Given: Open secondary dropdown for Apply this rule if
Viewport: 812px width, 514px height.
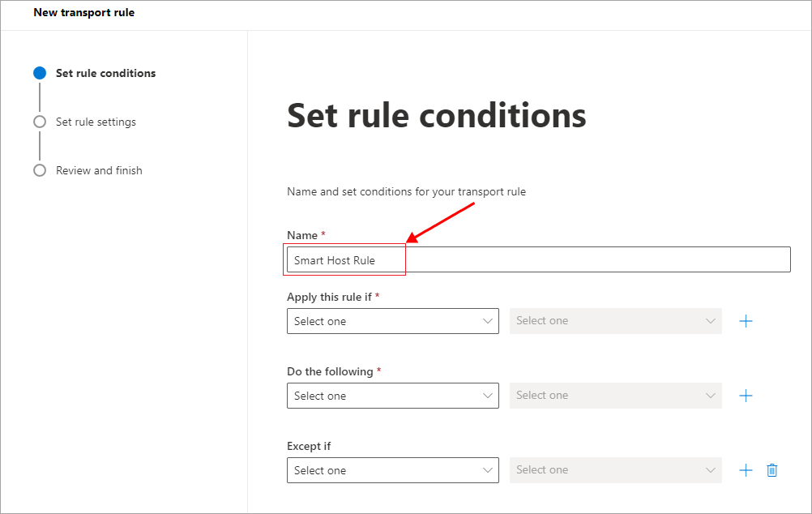Looking at the screenshot, I should tap(615, 321).
